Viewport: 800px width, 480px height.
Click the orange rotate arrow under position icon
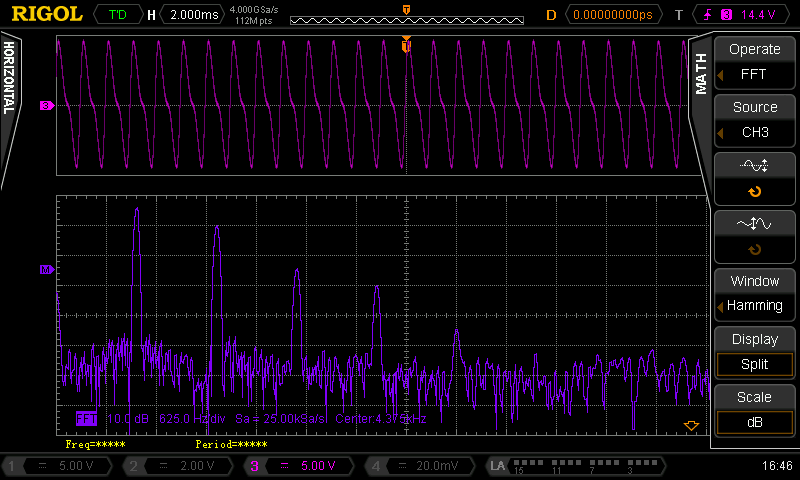[x=755, y=192]
